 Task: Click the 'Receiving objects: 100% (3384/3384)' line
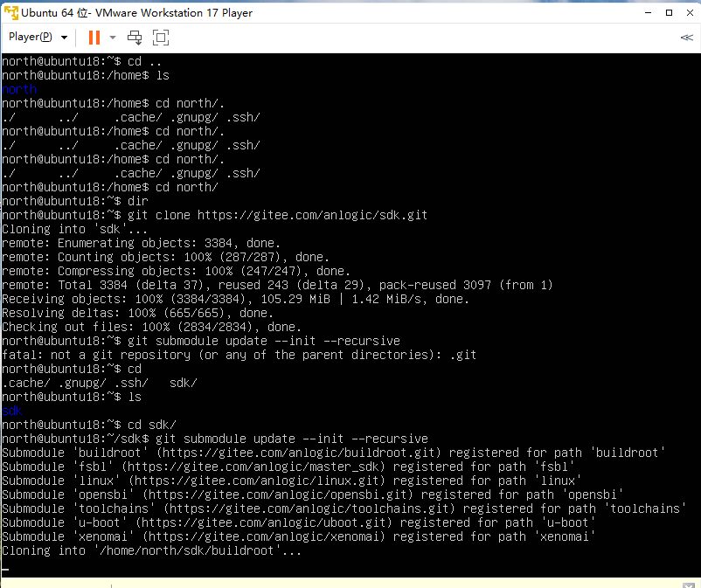[236, 299]
